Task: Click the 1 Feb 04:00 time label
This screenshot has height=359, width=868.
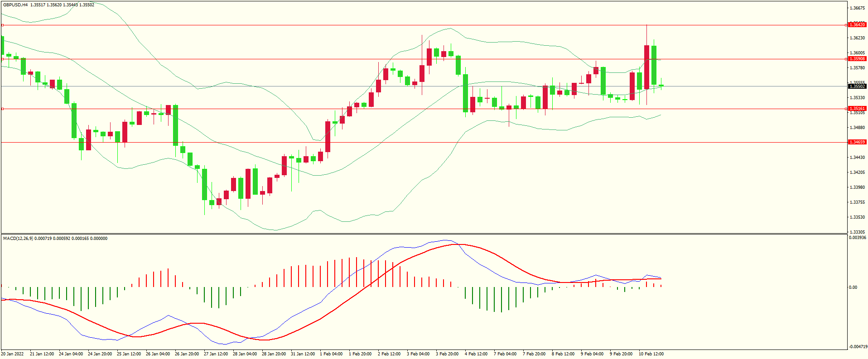Action: coord(331,354)
